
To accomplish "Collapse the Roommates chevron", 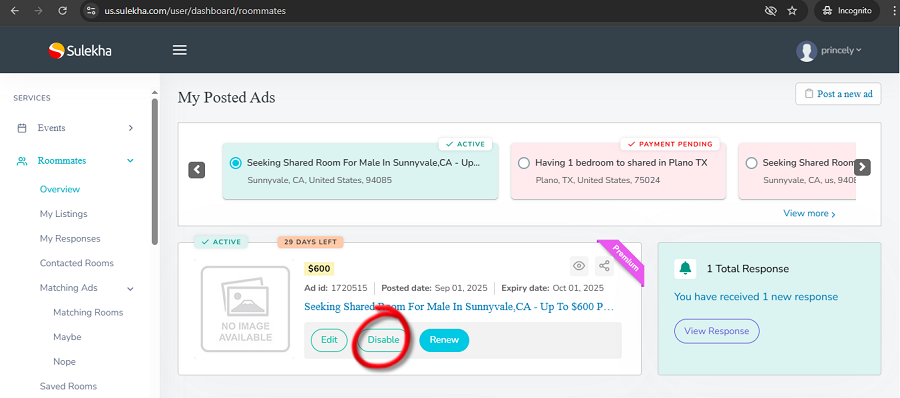I will click(130, 161).
